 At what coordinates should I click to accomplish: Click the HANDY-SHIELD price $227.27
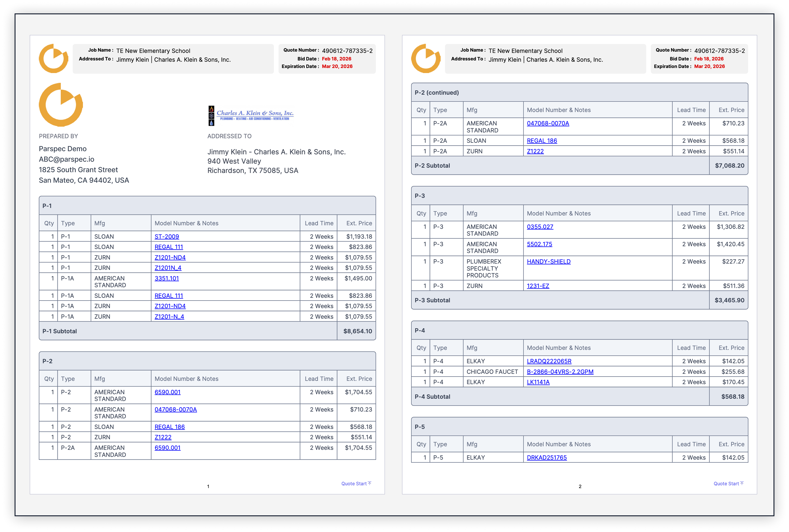(733, 262)
